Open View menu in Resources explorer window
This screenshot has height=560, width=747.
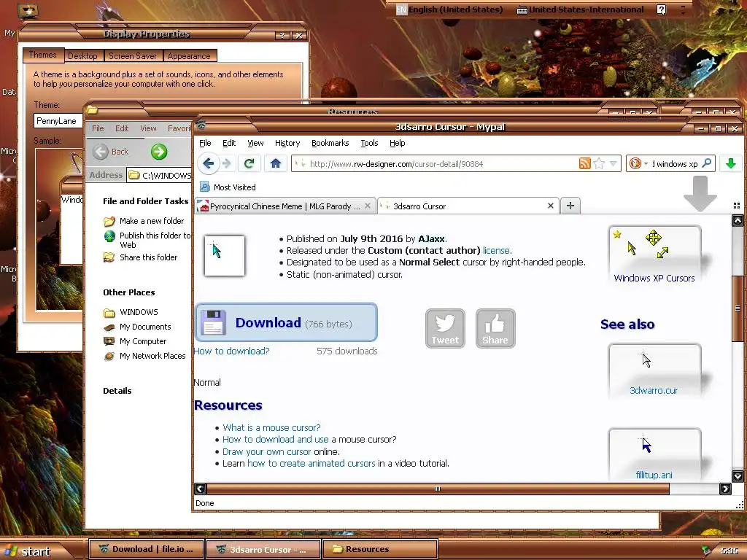click(x=148, y=128)
